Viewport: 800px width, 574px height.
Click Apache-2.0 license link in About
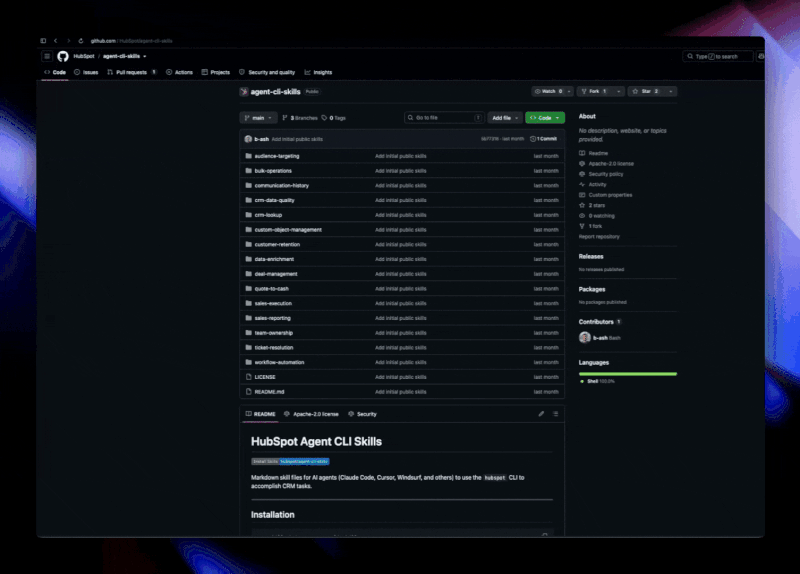[611, 164]
